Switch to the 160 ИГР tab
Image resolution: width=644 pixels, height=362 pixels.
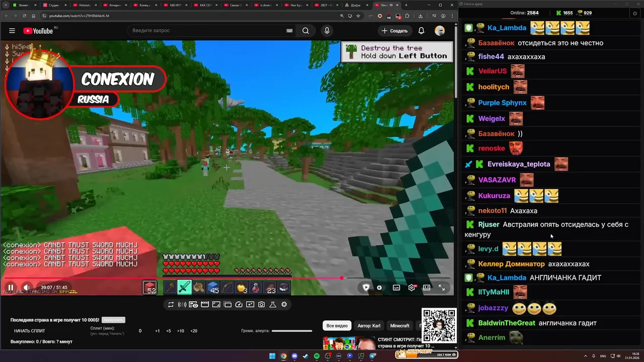click(176, 5)
